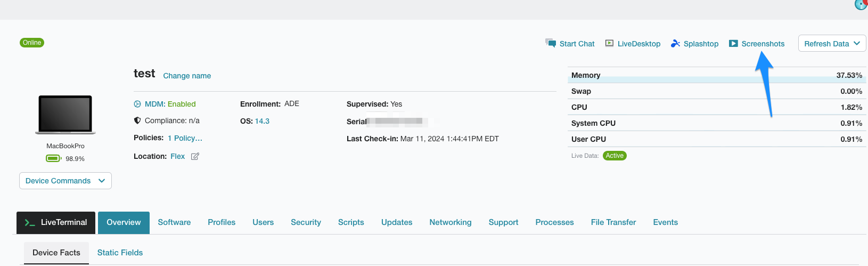Click the LiveTerminal prompt icon
868x266 pixels.
(x=30, y=223)
